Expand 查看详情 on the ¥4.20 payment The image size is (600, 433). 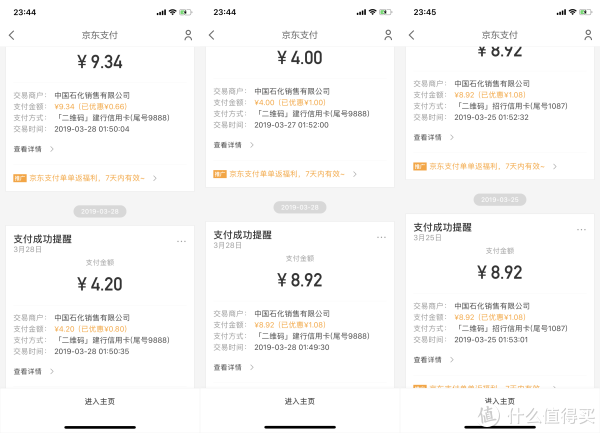[34, 371]
